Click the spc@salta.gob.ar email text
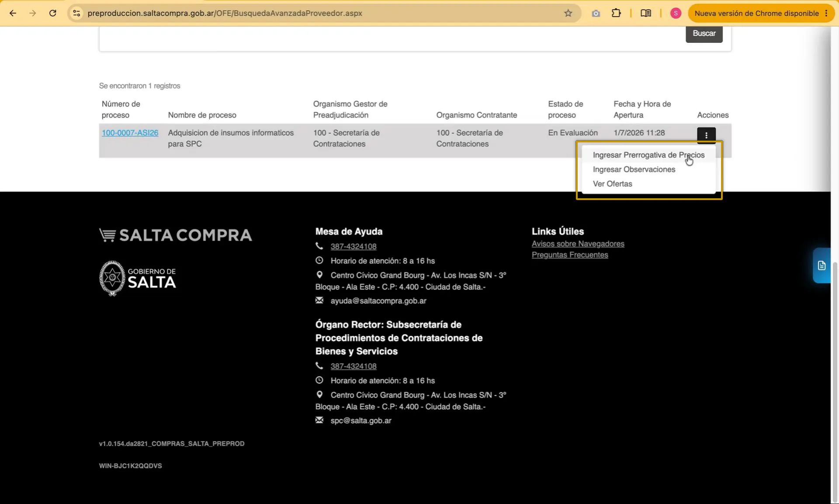839x504 pixels. pos(361,421)
